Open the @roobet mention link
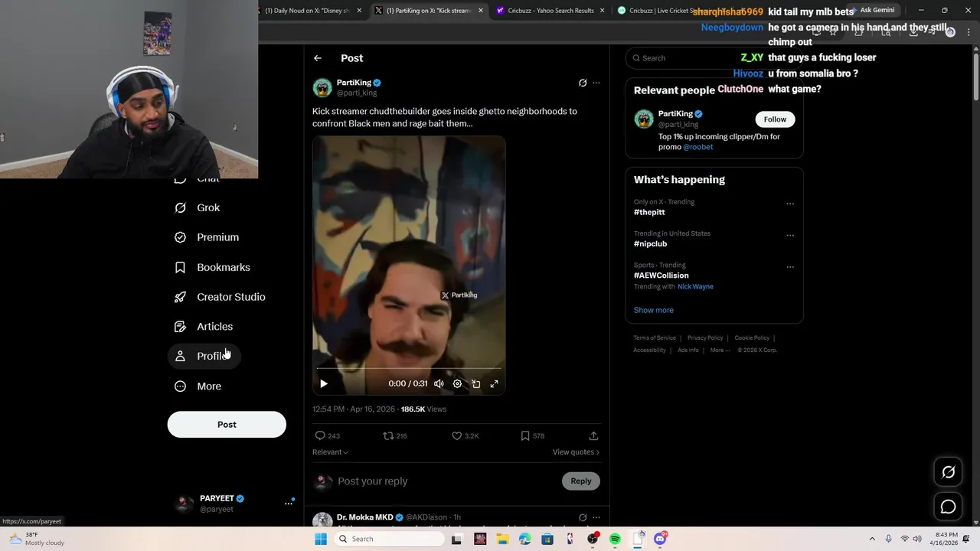This screenshot has height=551, width=980. [x=698, y=147]
